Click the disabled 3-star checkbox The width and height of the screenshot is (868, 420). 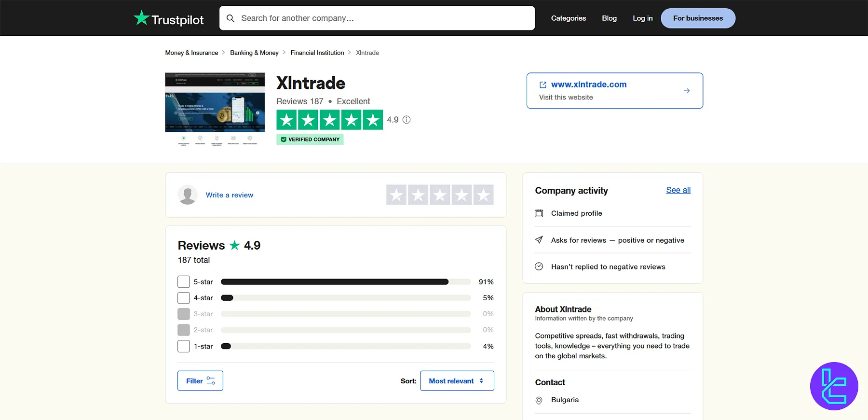coord(184,314)
